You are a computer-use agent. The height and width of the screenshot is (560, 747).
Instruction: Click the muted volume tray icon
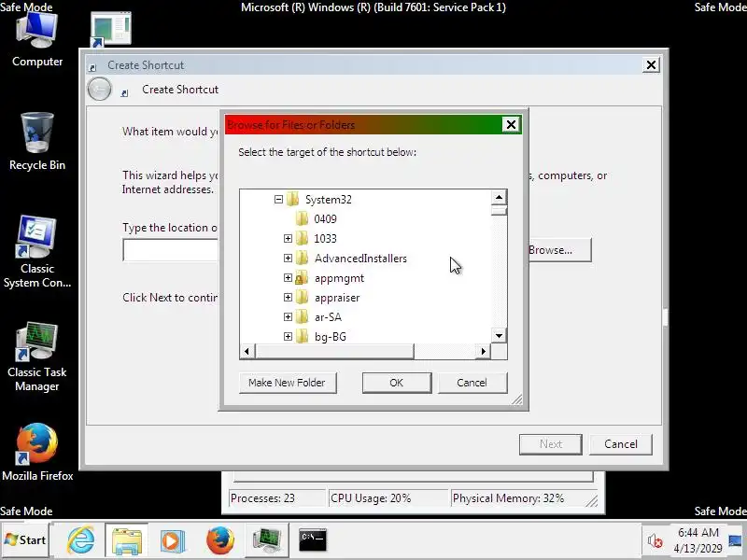point(655,540)
